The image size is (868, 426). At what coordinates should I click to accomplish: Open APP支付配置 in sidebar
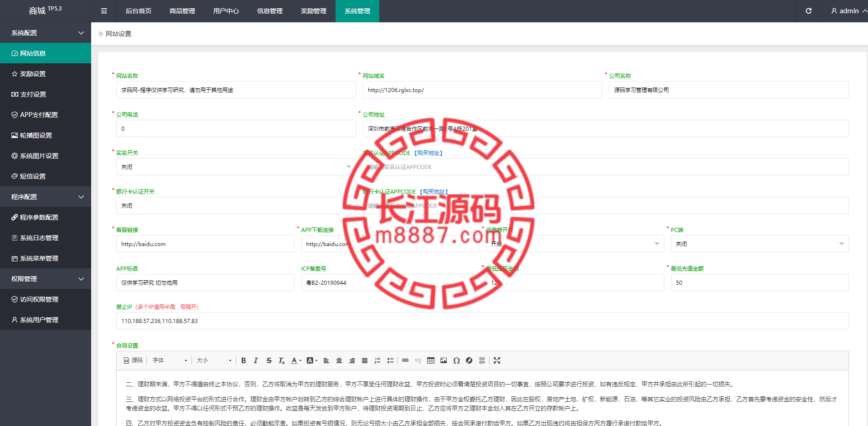tap(46, 115)
